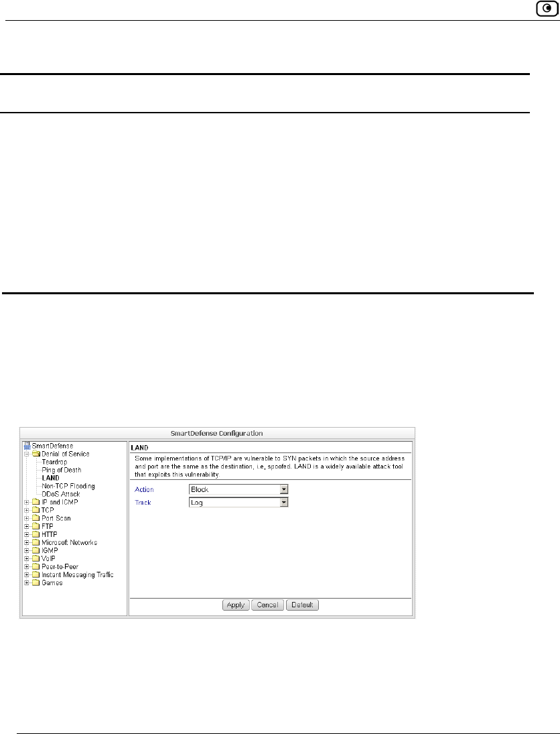Viewport: 560px width, 734px height.
Task: Expand the VoIP tree node
Action: (x=27, y=558)
